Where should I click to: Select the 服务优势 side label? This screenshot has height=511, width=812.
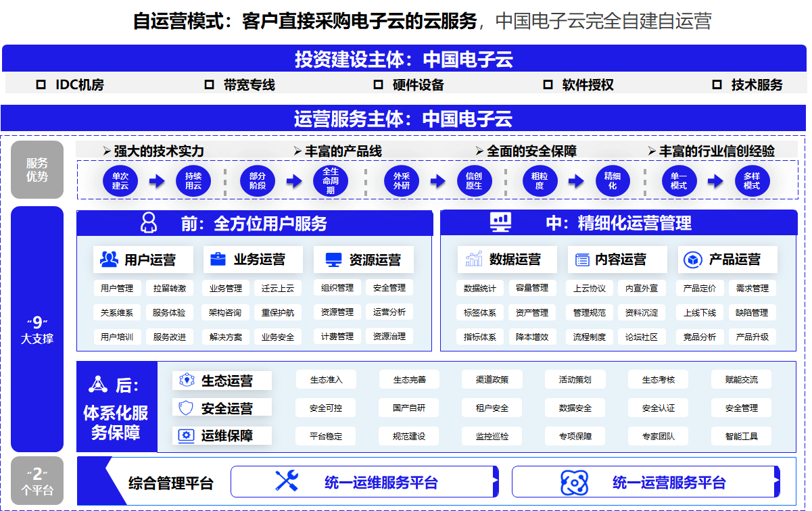point(37,170)
